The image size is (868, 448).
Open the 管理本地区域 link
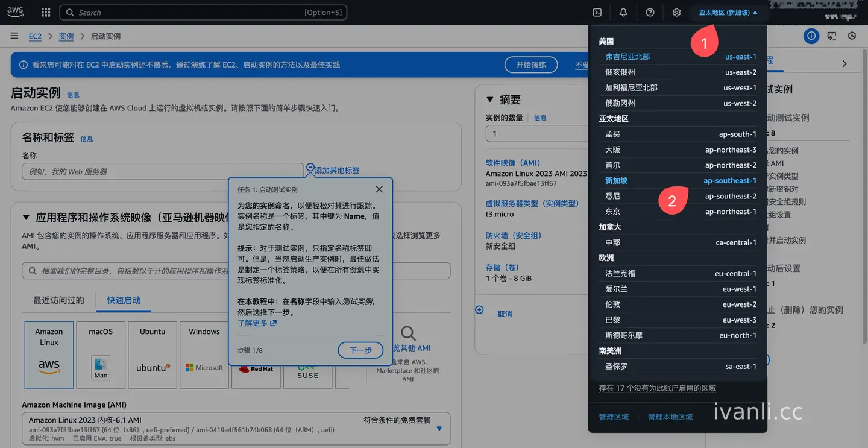670,417
